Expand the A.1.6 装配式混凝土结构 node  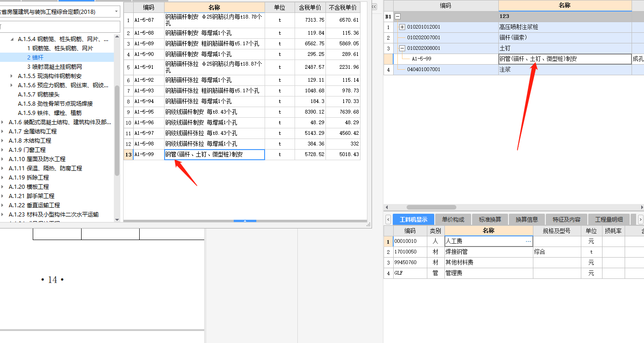click(x=3, y=122)
